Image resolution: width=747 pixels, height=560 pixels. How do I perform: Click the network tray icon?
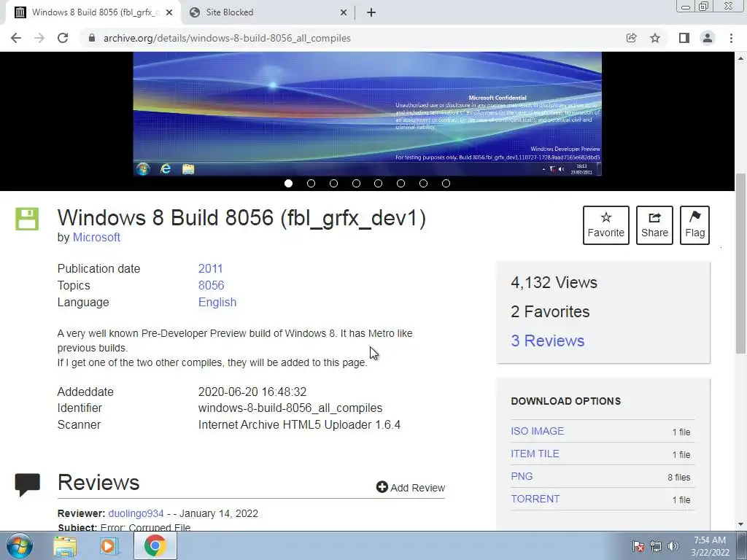[x=656, y=546]
